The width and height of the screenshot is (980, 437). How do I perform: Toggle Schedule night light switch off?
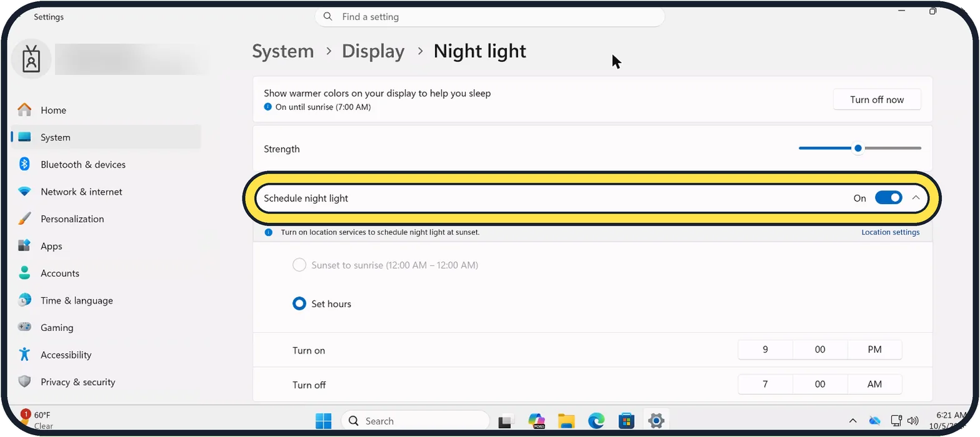(x=888, y=198)
